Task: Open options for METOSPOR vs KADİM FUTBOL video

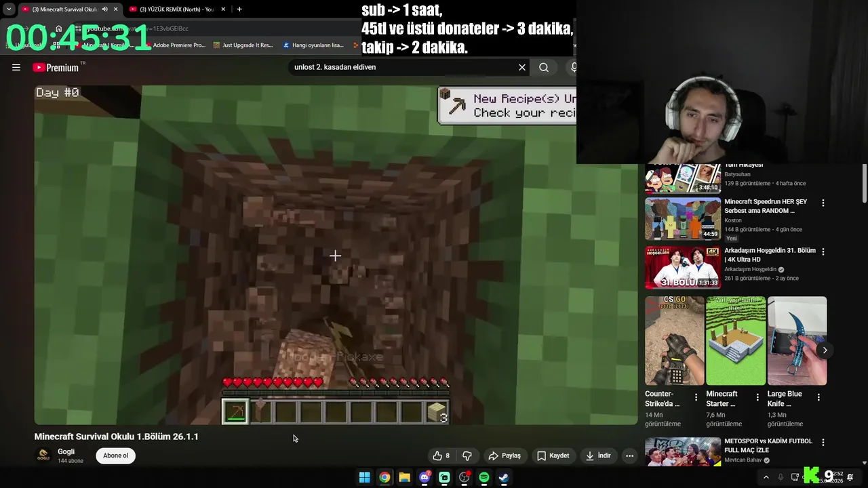Action: (x=823, y=442)
